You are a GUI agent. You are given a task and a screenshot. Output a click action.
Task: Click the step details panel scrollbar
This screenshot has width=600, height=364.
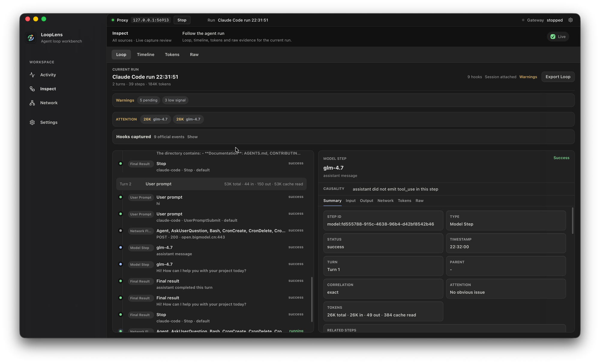click(572, 220)
